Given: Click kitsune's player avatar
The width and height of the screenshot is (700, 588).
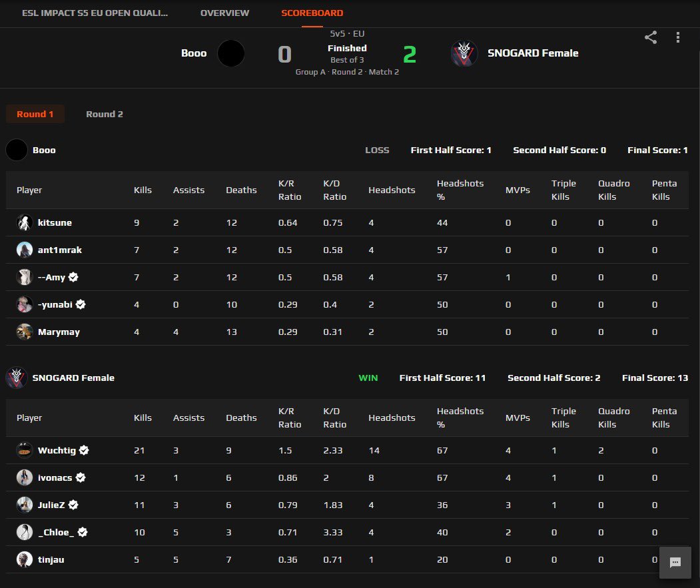Looking at the screenshot, I should click(25, 222).
